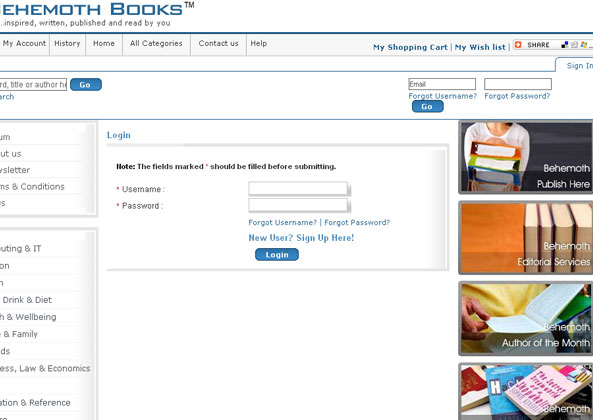The height and width of the screenshot is (420, 593).
Task: Open the History menu item
Action: (x=67, y=43)
